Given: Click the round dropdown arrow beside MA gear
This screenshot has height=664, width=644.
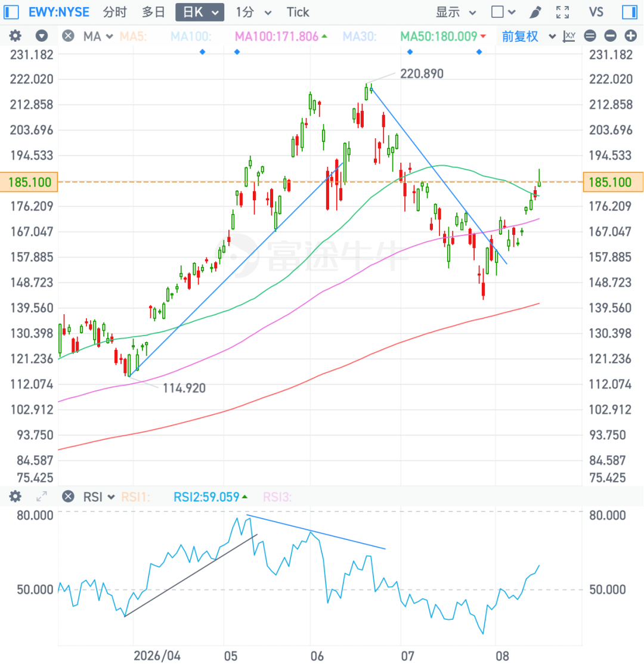Looking at the screenshot, I should [42, 36].
